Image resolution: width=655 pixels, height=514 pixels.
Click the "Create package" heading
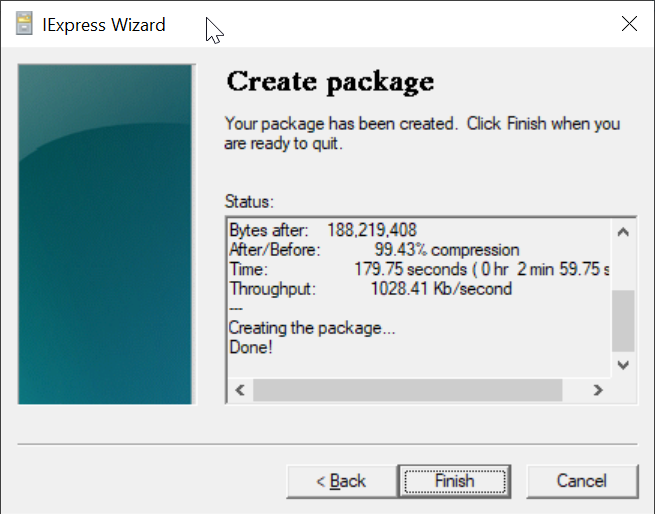(330, 82)
